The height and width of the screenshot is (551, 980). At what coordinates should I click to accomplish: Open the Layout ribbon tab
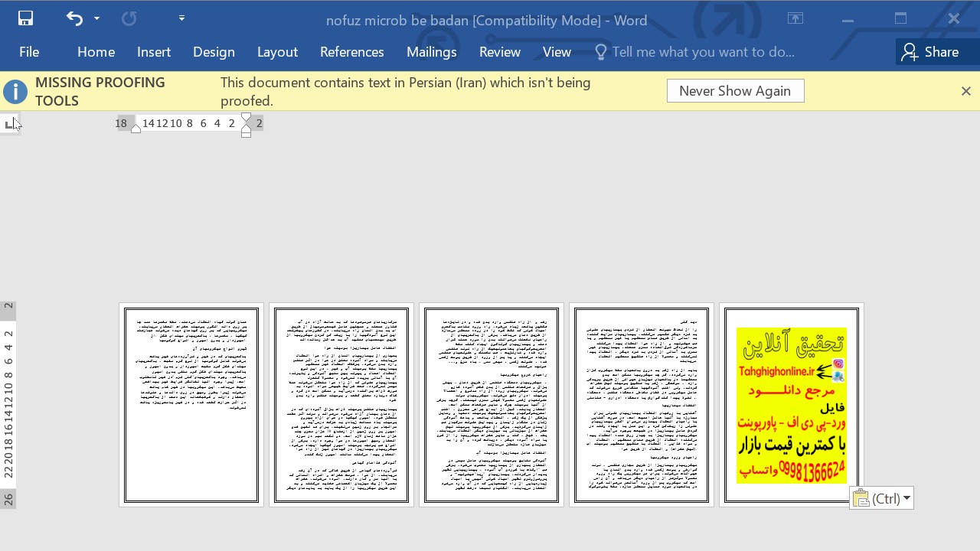pyautogui.click(x=277, y=52)
